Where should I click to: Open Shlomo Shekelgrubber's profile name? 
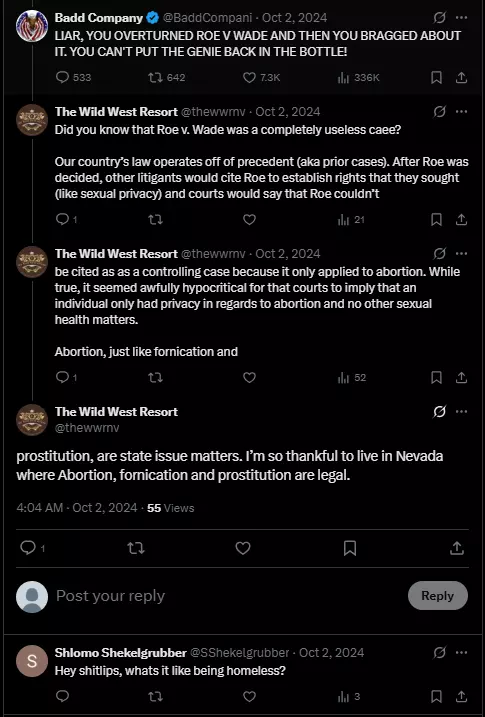click(121, 653)
